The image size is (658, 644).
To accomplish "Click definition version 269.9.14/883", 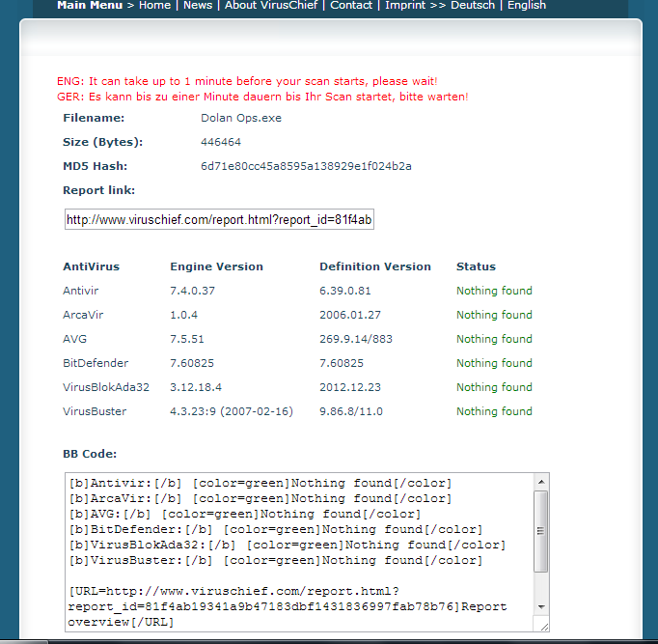I will (356, 339).
